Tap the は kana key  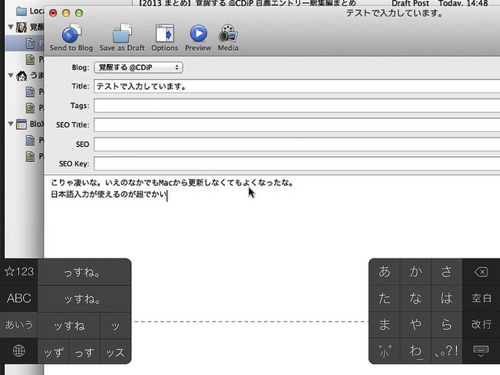pyautogui.click(x=446, y=298)
